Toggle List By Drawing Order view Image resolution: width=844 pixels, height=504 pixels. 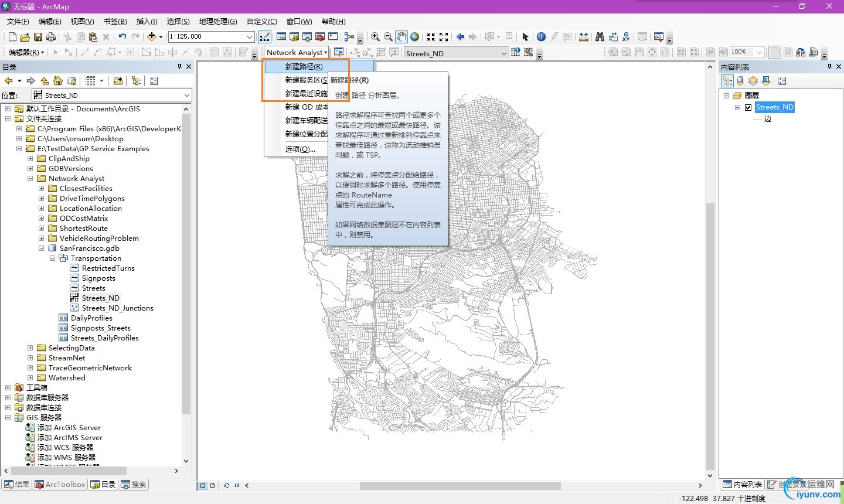click(x=727, y=81)
